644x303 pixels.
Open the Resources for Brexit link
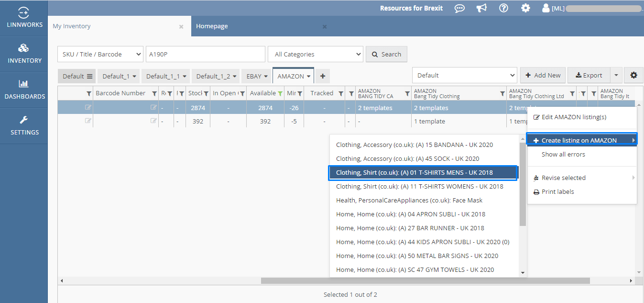click(411, 8)
